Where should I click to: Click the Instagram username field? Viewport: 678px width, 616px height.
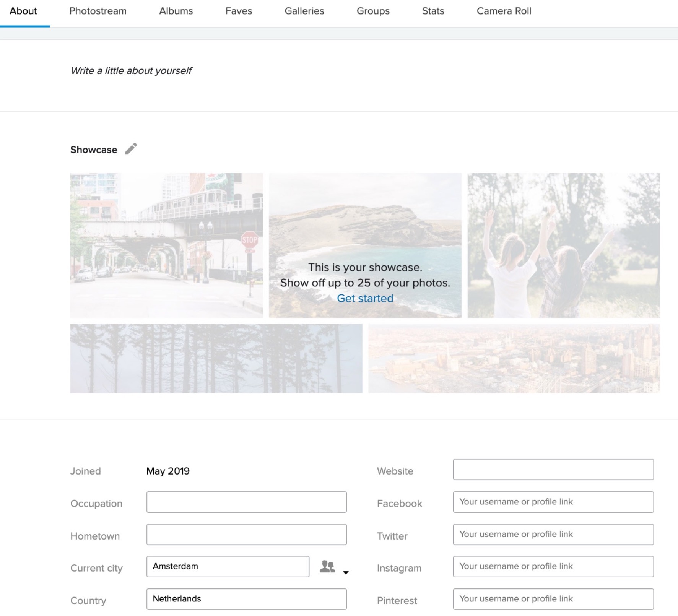click(553, 566)
